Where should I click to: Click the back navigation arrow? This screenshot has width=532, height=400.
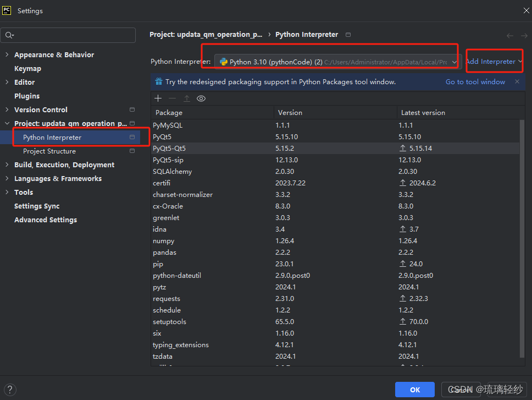[x=509, y=36]
